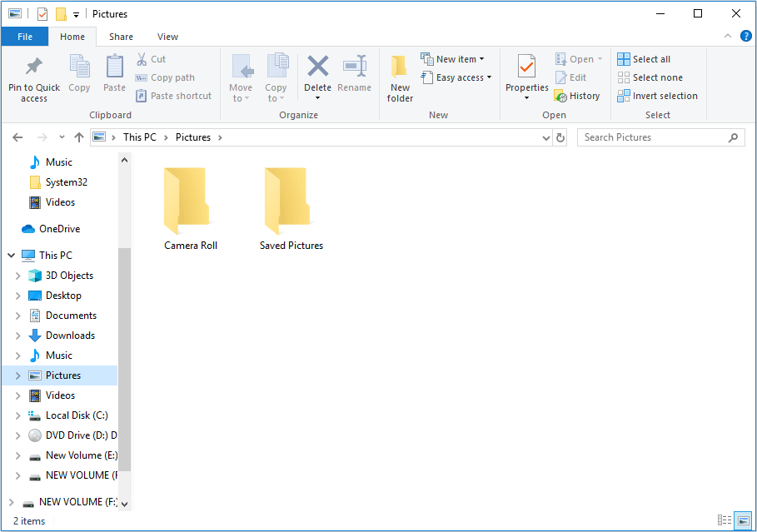The height and width of the screenshot is (532, 757).
Task: Switch to the View ribbon tab
Action: coord(167,37)
